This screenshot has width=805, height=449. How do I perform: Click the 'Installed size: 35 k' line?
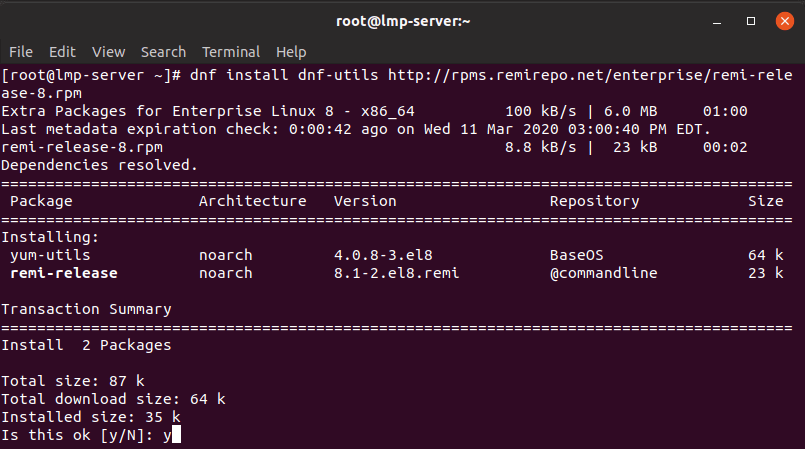[91, 417]
